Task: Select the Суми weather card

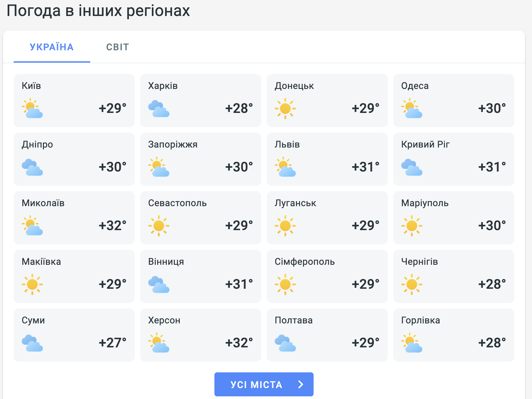Action: [74, 335]
